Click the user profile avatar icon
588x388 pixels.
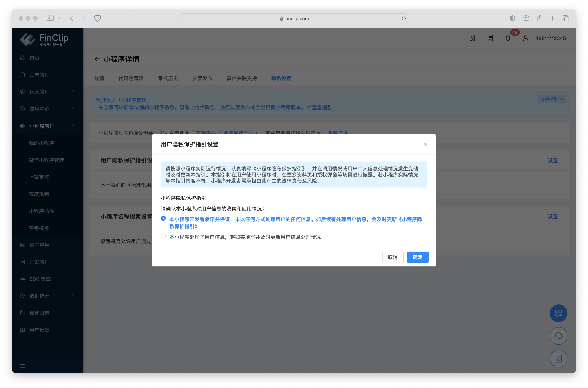(525, 38)
